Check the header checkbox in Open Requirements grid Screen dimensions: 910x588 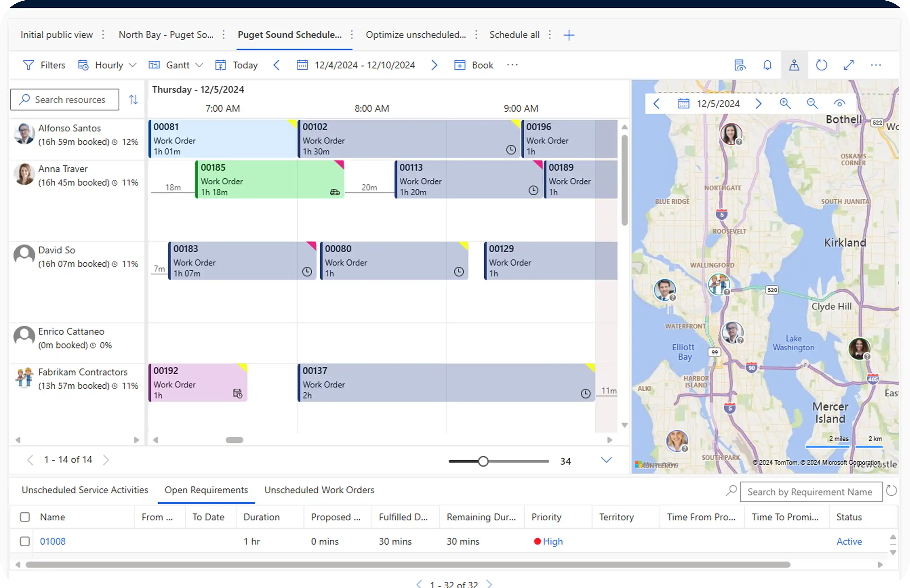click(25, 517)
